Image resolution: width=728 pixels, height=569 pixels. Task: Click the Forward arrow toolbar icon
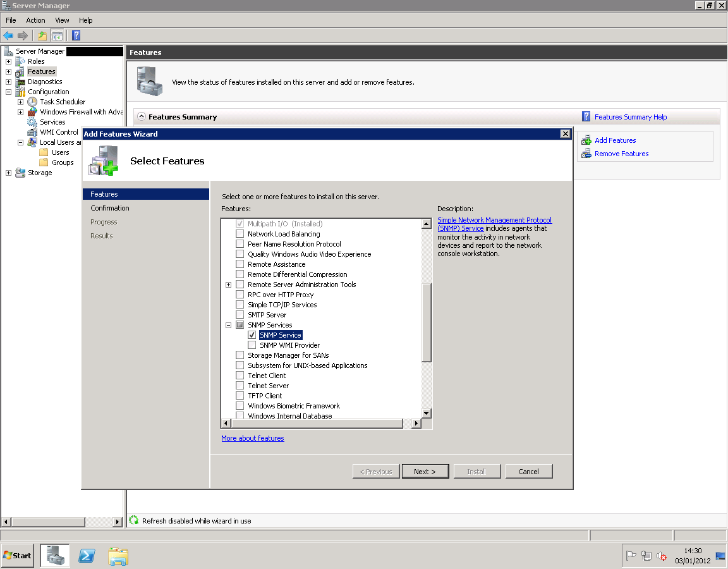[22, 36]
